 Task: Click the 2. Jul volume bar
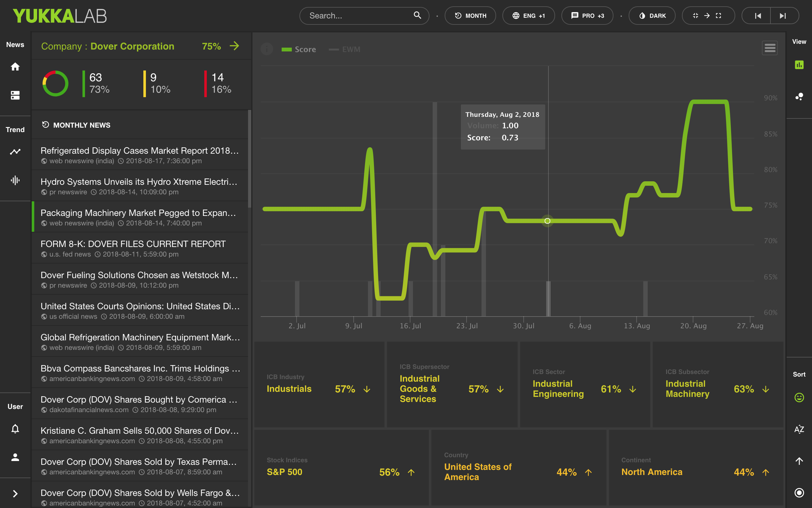point(297,299)
